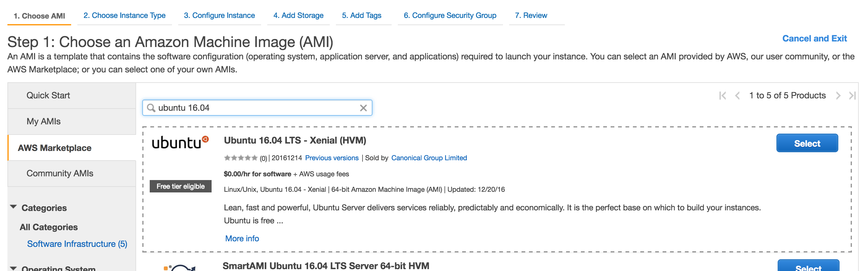Go to first page of products
Screen dimensions: 868x271
(x=722, y=96)
